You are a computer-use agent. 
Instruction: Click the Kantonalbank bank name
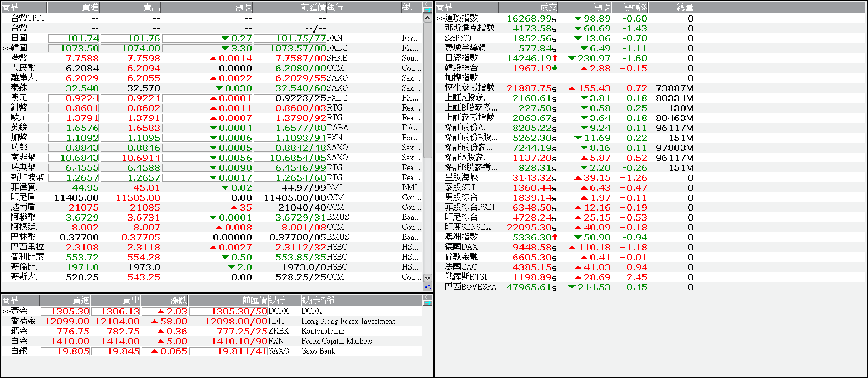pos(323,331)
